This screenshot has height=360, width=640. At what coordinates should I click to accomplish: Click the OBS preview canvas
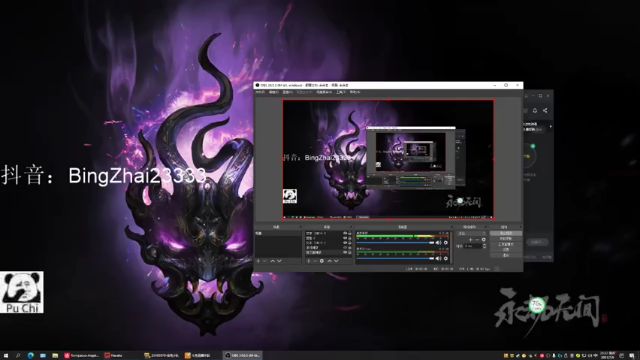click(x=388, y=159)
